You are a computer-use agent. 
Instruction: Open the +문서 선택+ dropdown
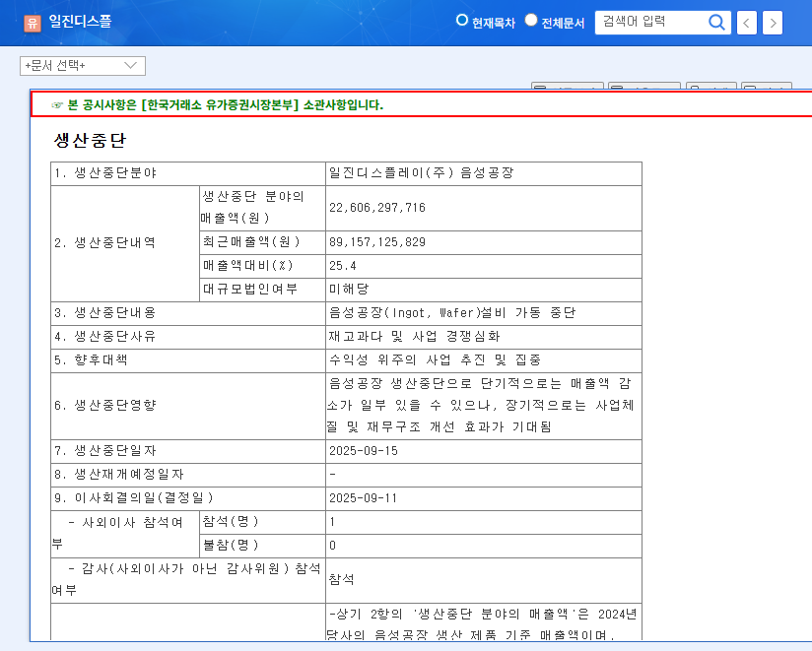click(83, 66)
